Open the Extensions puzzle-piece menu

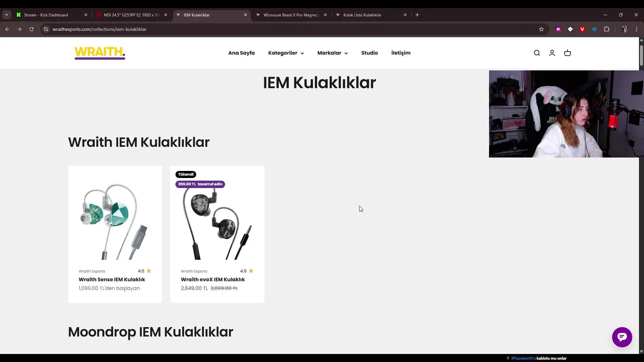[607, 29]
